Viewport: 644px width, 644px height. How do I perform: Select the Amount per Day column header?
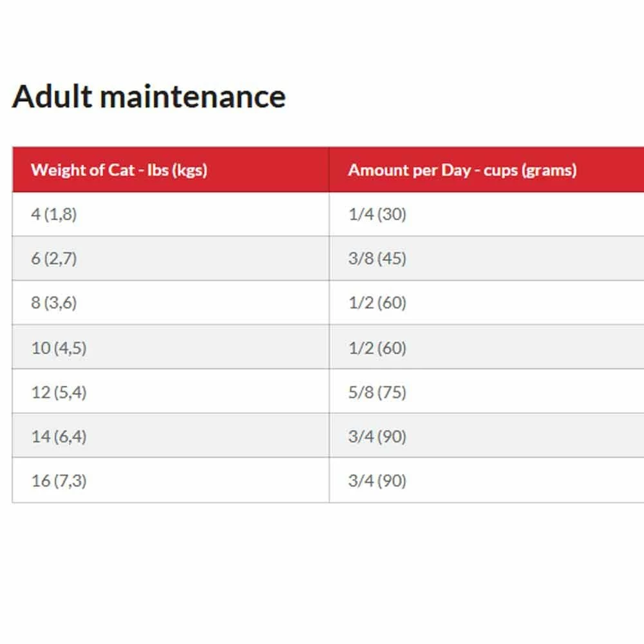pos(462,170)
